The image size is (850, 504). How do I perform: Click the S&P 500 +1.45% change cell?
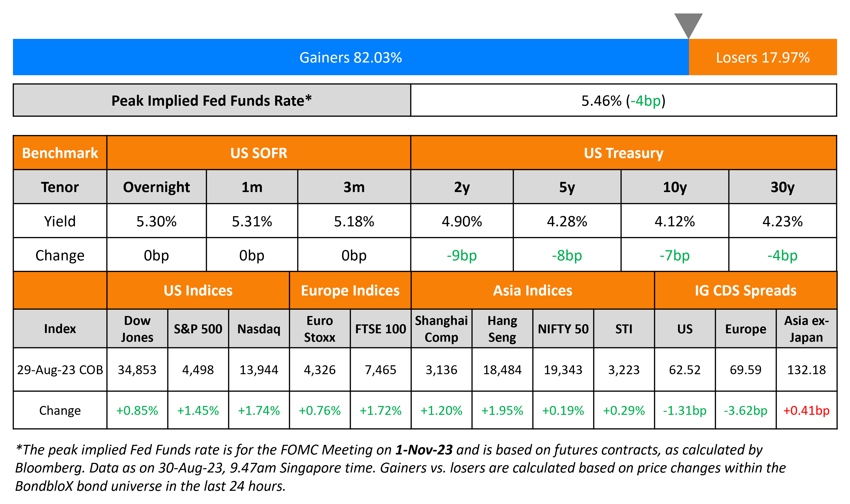coord(198,411)
